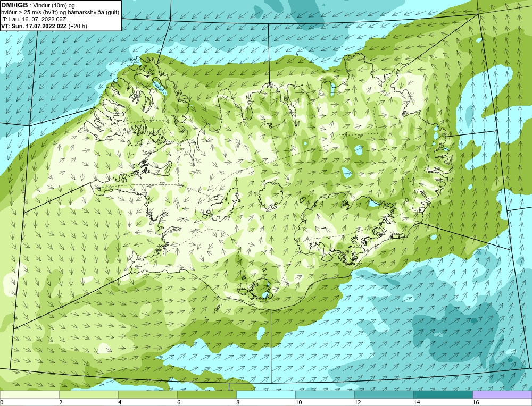Click the legend value label 0

click(x=2, y=402)
